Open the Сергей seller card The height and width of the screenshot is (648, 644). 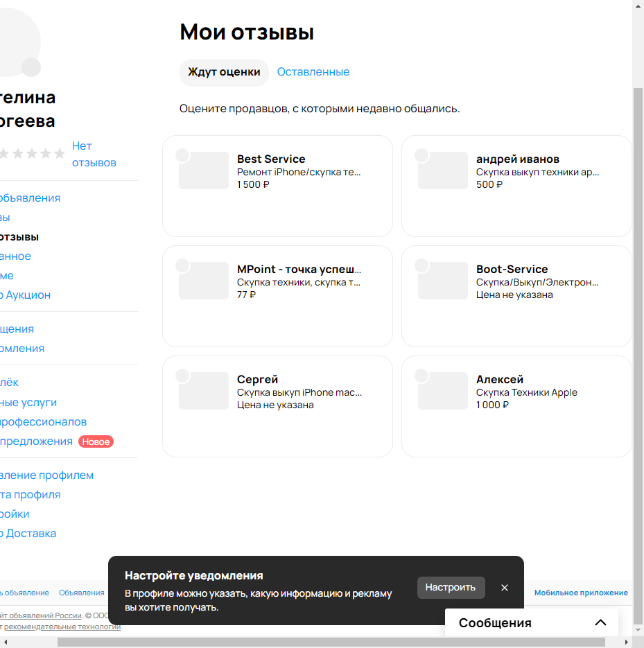click(x=277, y=406)
